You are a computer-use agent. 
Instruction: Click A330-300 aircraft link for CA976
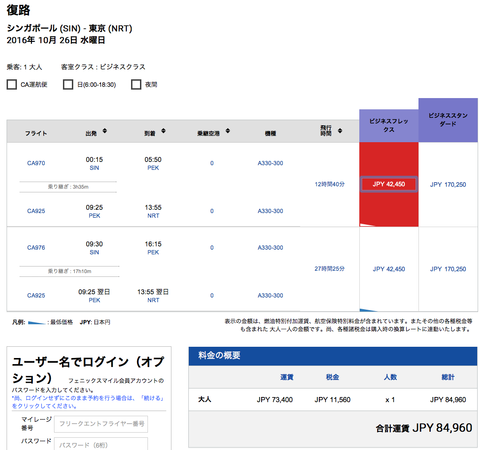pyautogui.click(x=270, y=248)
